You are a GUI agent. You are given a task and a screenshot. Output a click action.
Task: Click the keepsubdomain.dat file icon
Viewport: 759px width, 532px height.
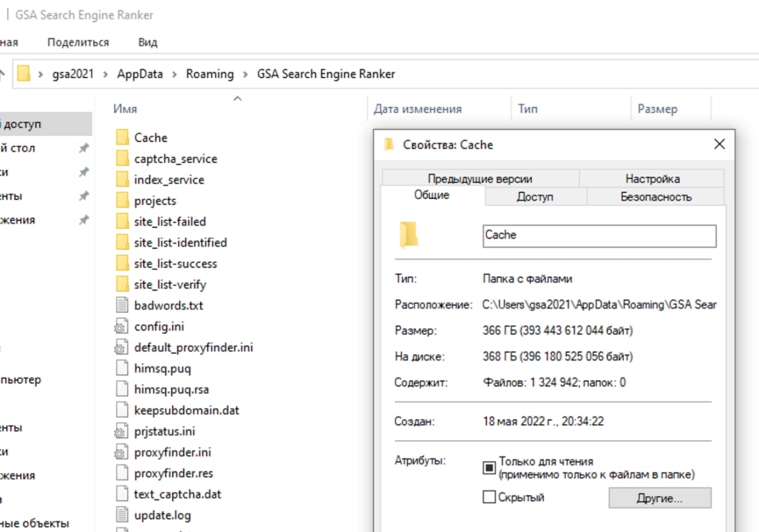point(122,410)
